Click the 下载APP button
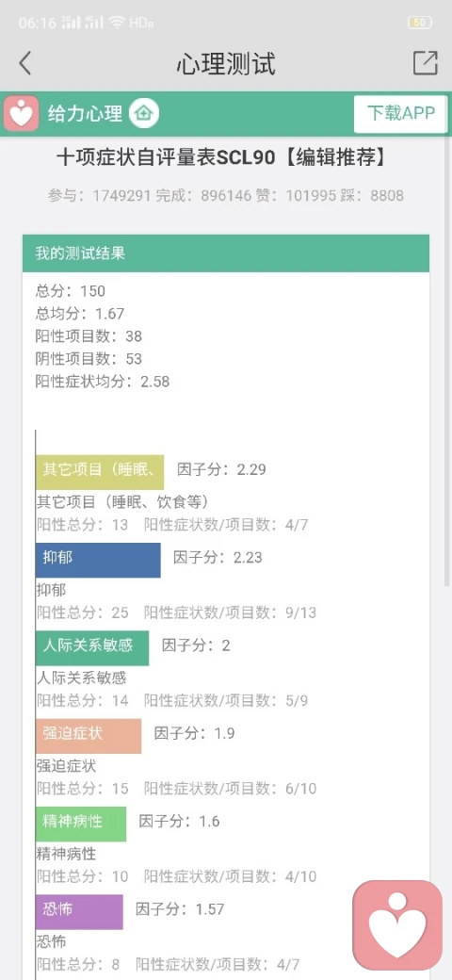452x980 pixels. pos(400,114)
